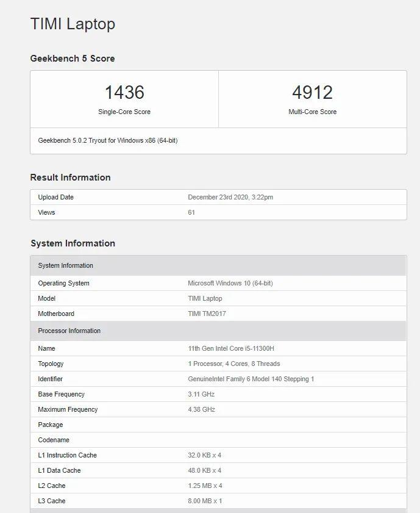420x513 pixels.
Task: Click the Geekbench 5 Score heading
Action: pos(73,59)
